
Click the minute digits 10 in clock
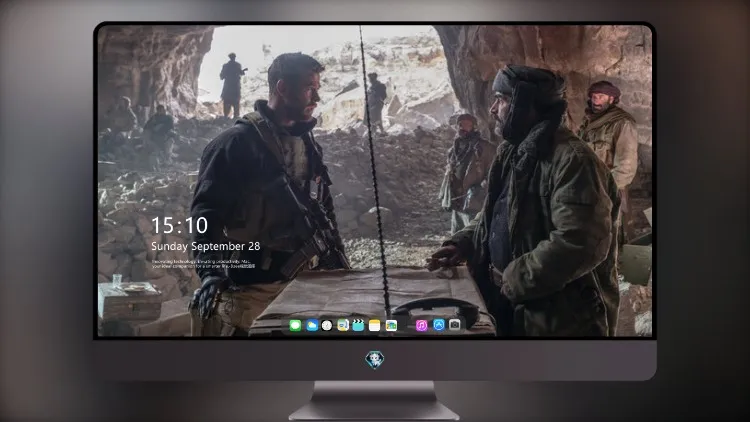195,225
